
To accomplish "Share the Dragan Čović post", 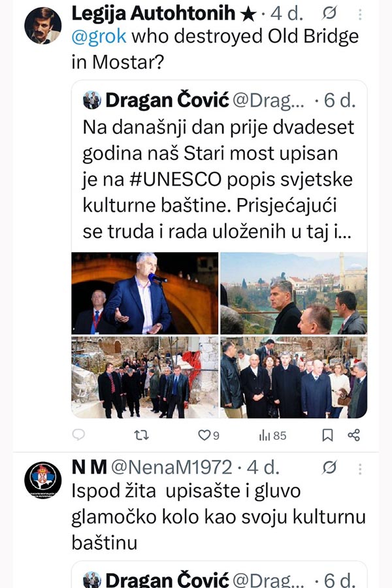I will click(x=353, y=435).
